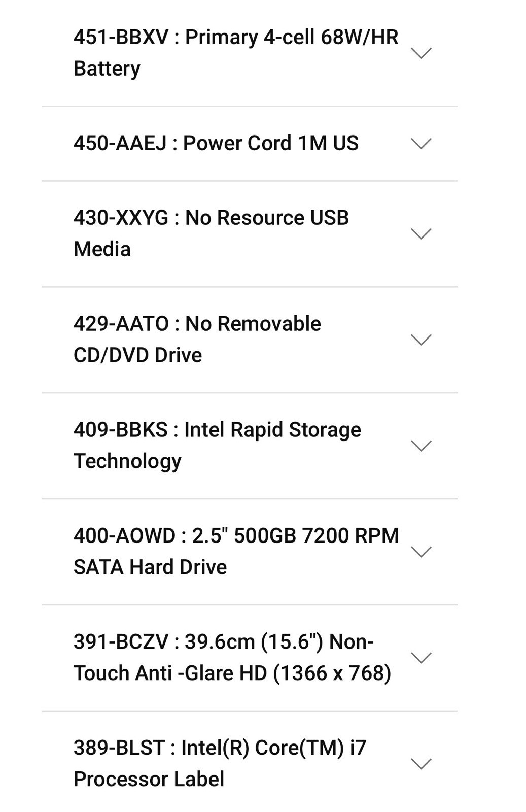Expand the 409-BBKS Rapid Storage chevron
This screenshot has width=526, height=812.
[421, 446]
